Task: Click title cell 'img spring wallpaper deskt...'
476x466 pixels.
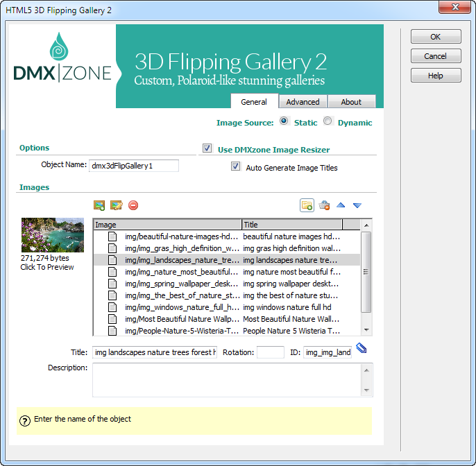Action: [x=291, y=284]
